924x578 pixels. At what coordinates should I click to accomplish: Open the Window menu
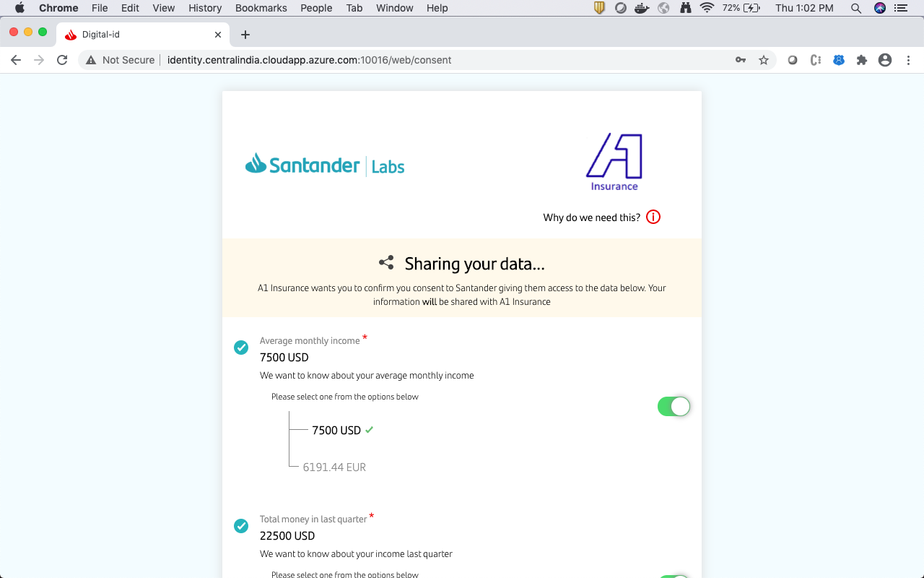pyautogui.click(x=395, y=8)
